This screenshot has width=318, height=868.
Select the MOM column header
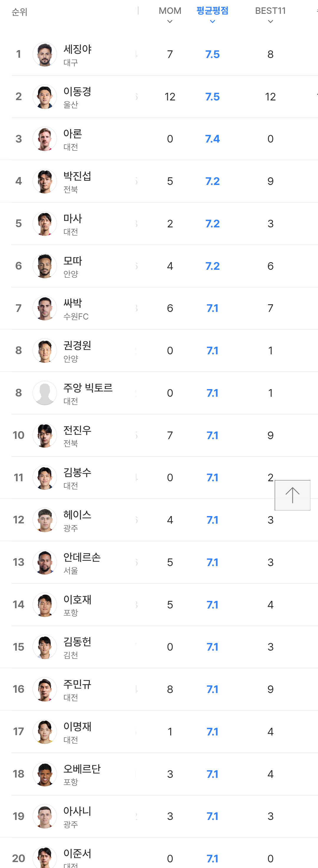170,11
